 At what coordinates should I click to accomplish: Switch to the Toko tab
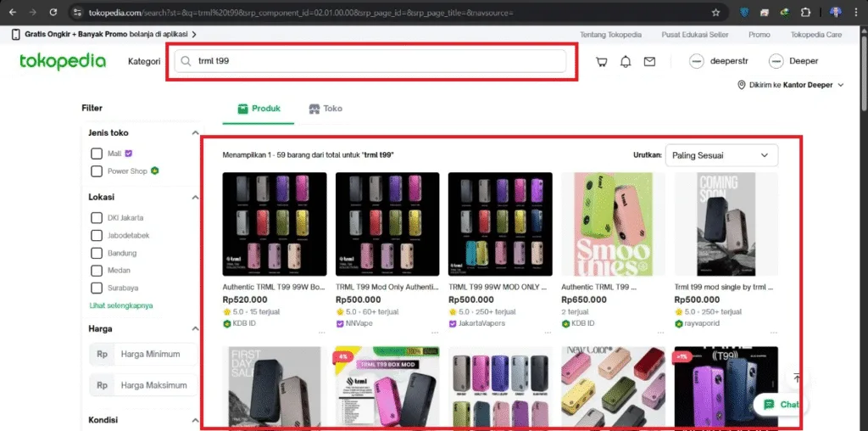click(x=325, y=109)
